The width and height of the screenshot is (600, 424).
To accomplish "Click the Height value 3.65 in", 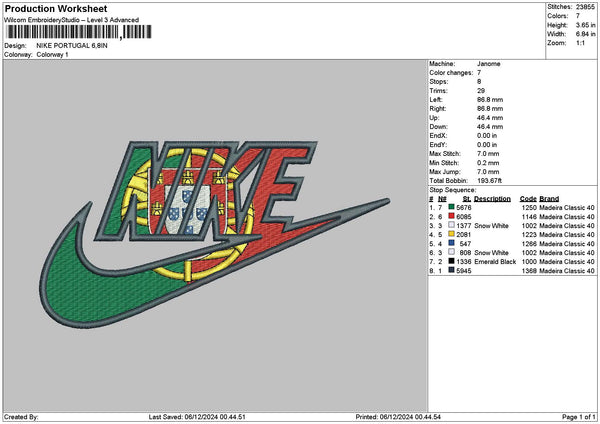I will pyautogui.click(x=585, y=25).
